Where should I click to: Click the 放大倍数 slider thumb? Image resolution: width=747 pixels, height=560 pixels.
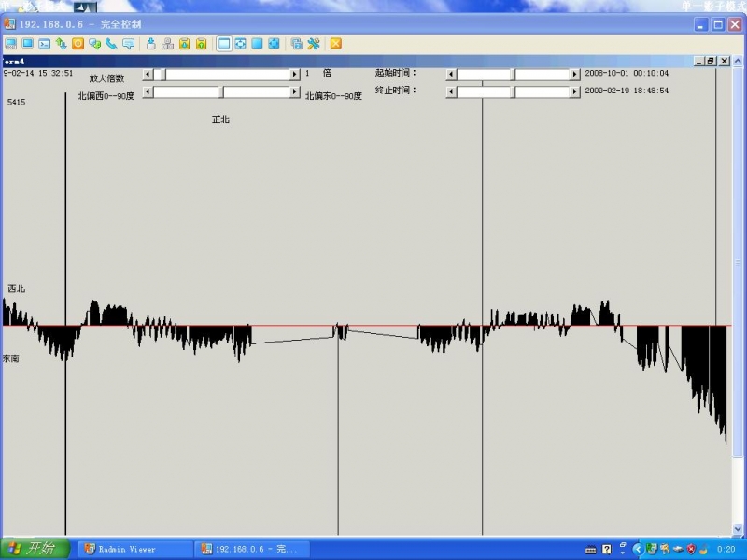tap(162, 75)
